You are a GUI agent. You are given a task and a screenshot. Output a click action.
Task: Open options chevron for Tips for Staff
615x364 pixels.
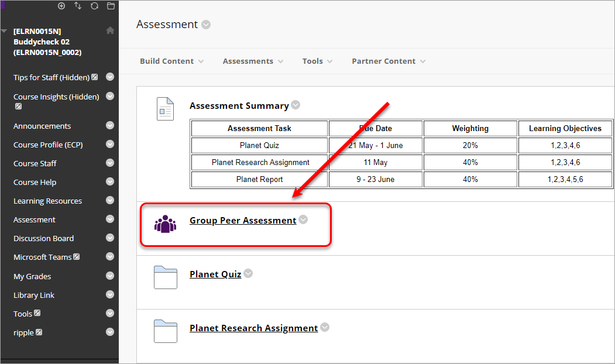[x=110, y=77]
